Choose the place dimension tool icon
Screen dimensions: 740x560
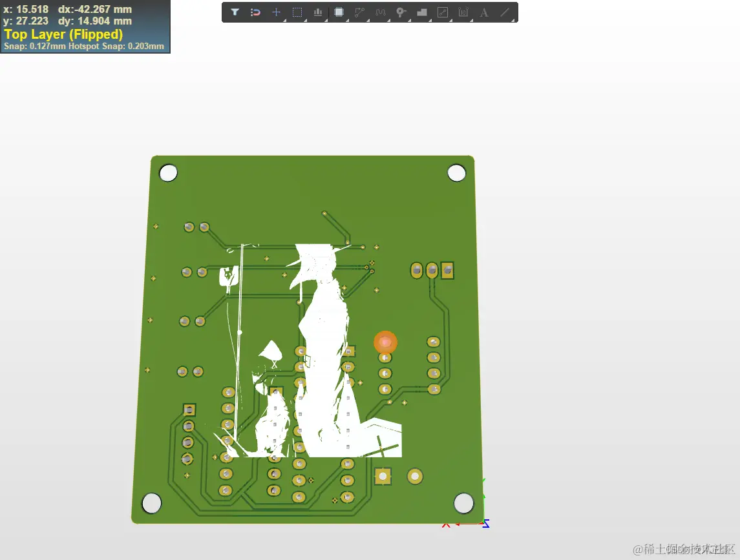463,12
